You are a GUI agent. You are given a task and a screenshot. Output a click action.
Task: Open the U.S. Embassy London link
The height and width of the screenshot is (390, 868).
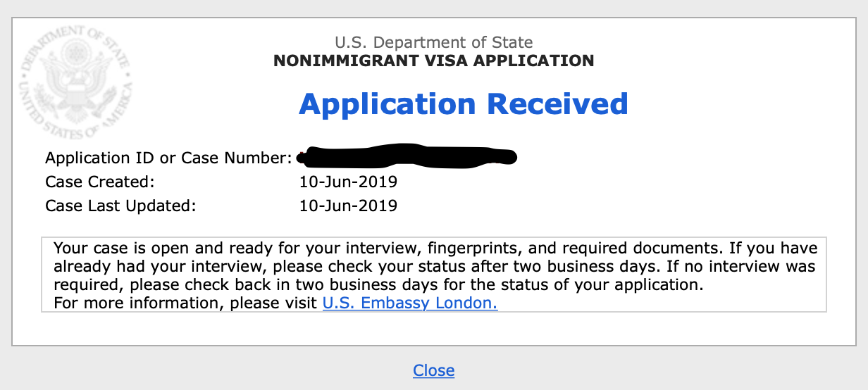click(410, 304)
